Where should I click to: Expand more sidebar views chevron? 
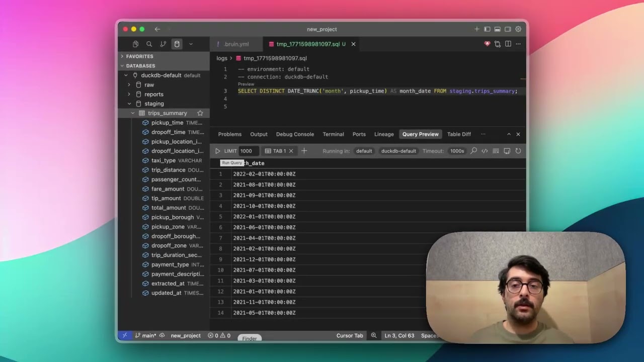point(191,44)
